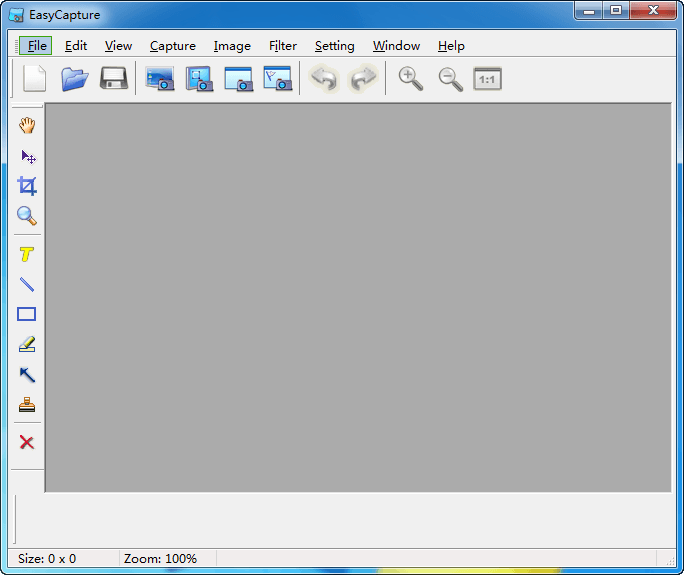Click the New blank document icon
Image resolution: width=684 pixels, height=575 pixels.
(35, 79)
